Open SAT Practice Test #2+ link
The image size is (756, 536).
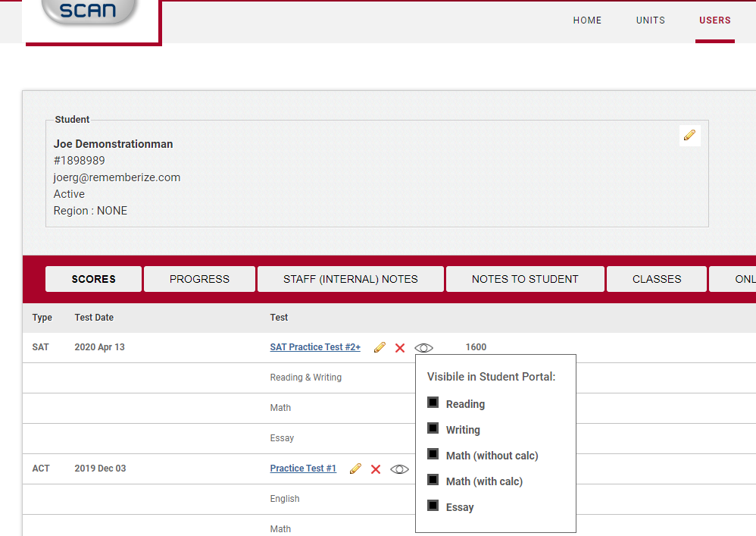click(315, 347)
